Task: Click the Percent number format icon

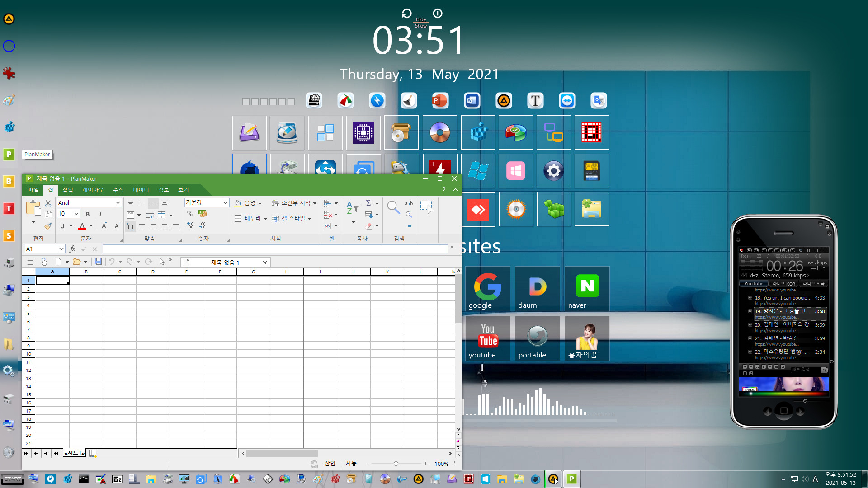Action: pyautogui.click(x=190, y=214)
